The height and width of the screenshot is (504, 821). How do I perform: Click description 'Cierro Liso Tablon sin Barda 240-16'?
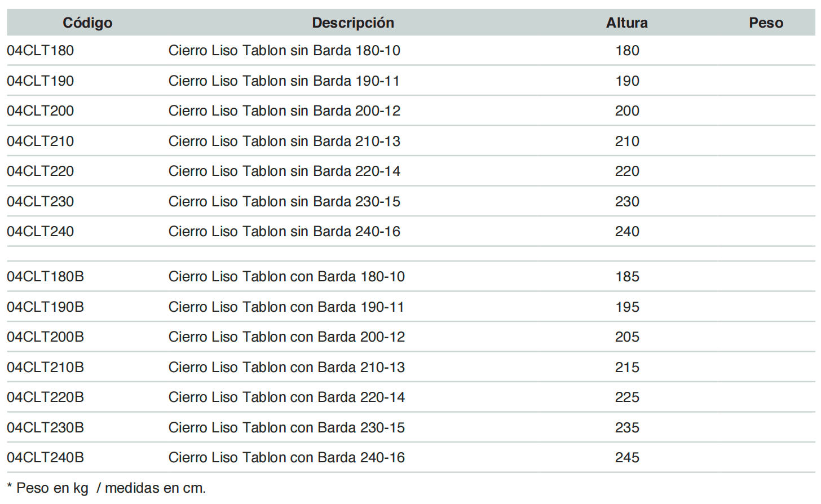click(284, 232)
